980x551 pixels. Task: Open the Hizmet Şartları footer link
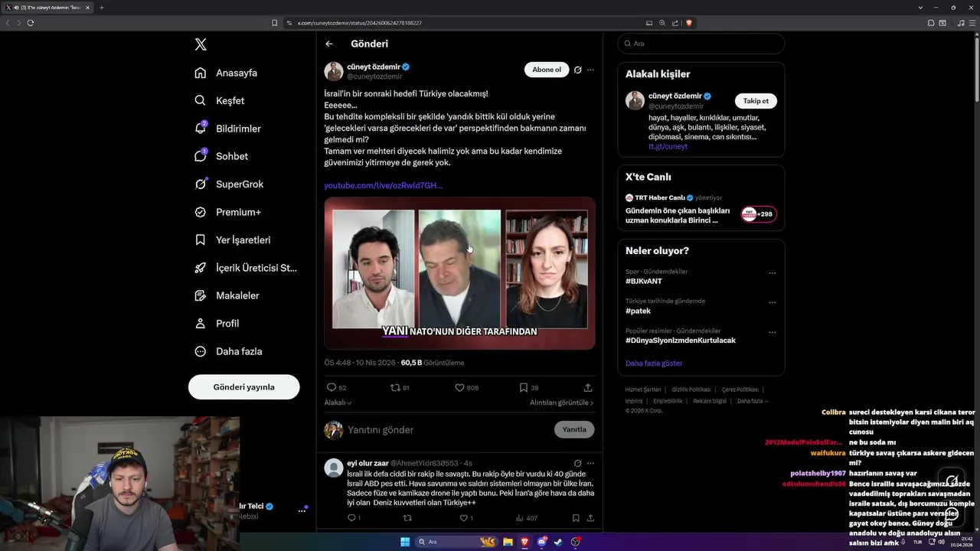click(x=643, y=390)
